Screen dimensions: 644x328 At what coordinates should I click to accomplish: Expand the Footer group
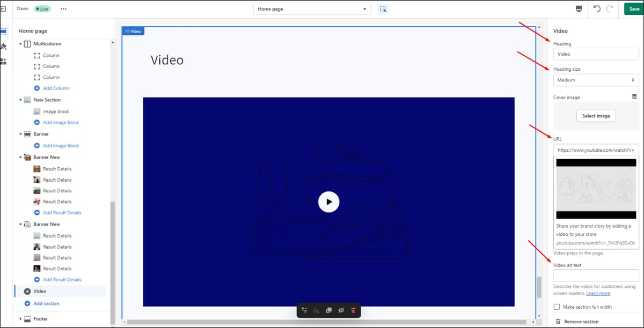[x=21, y=319]
